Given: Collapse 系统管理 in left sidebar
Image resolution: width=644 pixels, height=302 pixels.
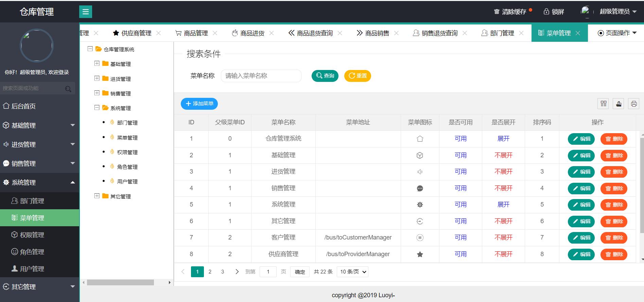Looking at the screenshot, I should [x=39, y=182].
